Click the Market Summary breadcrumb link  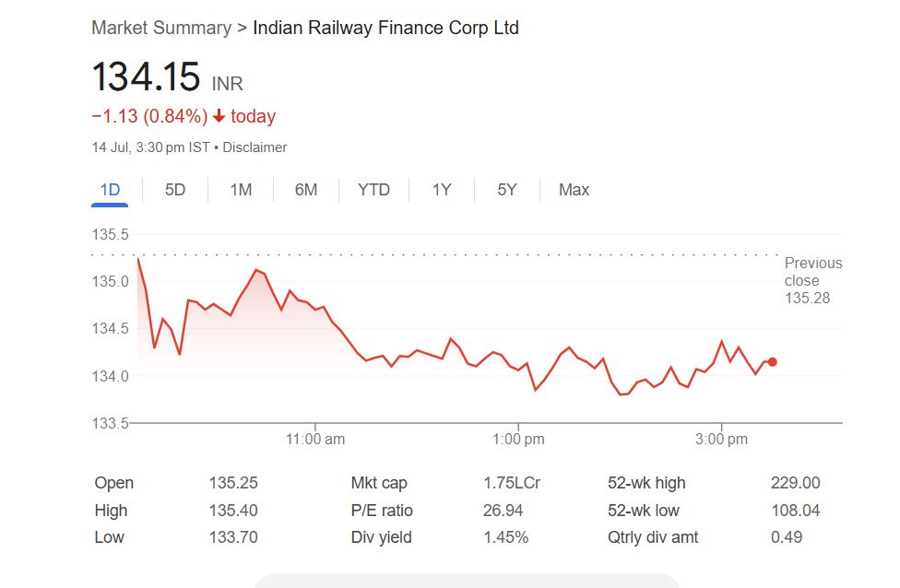pos(161,28)
